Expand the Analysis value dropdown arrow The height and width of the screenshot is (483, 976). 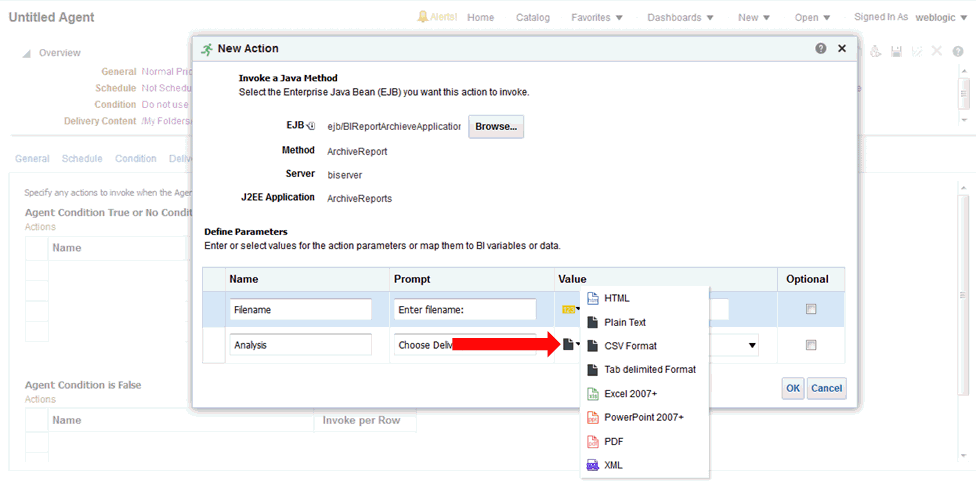752,345
